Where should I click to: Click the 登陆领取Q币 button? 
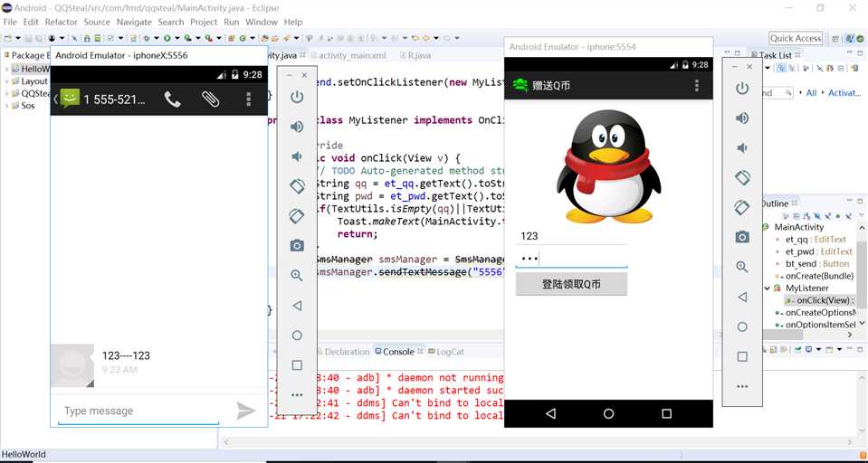point(571,284)
